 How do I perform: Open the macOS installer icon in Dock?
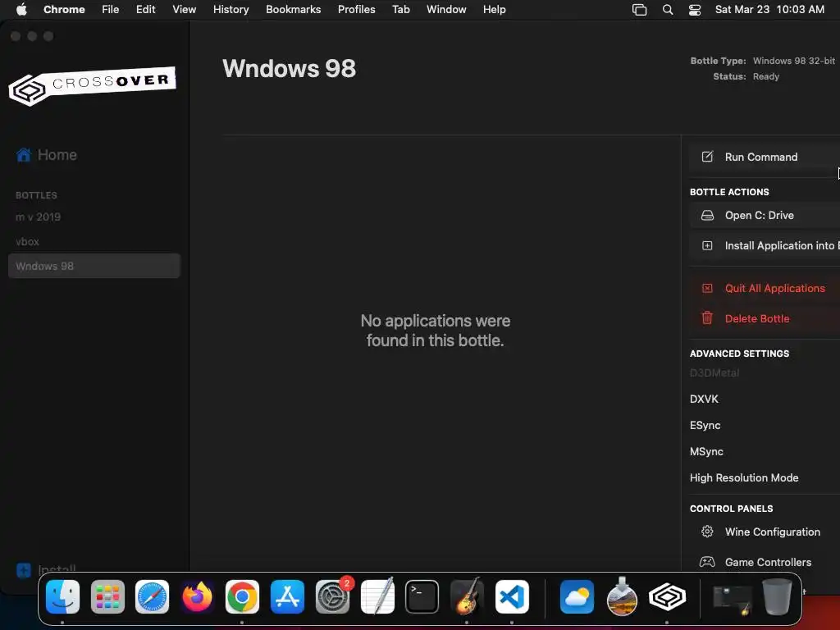pos(622,597)
